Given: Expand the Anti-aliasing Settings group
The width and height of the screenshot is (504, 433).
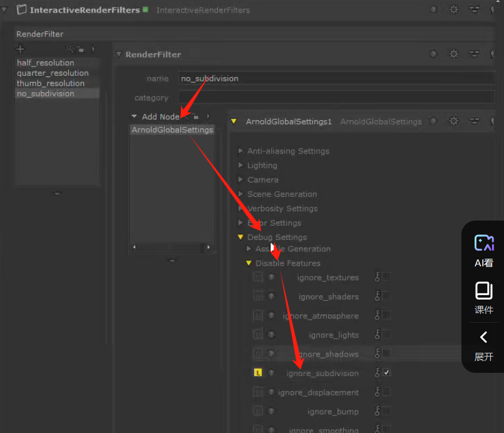Looking at the screenshot, I should (240, 151).
